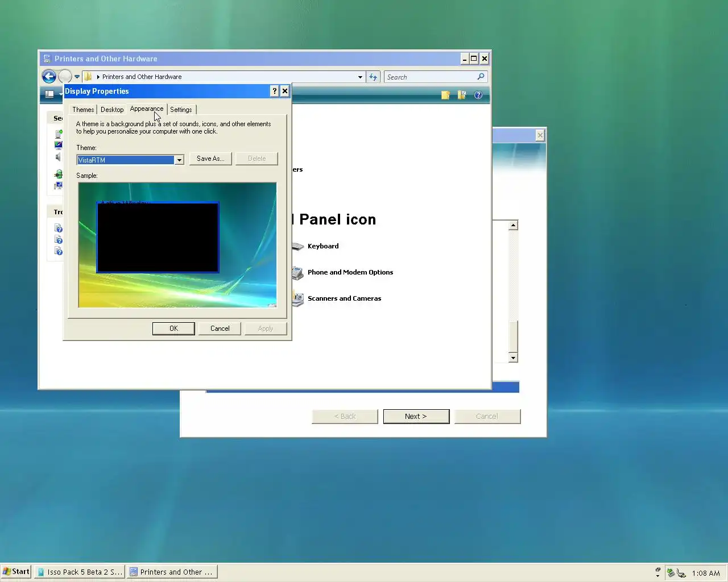Switch to Printers and Other taskbar item

(x=172, y=572)
